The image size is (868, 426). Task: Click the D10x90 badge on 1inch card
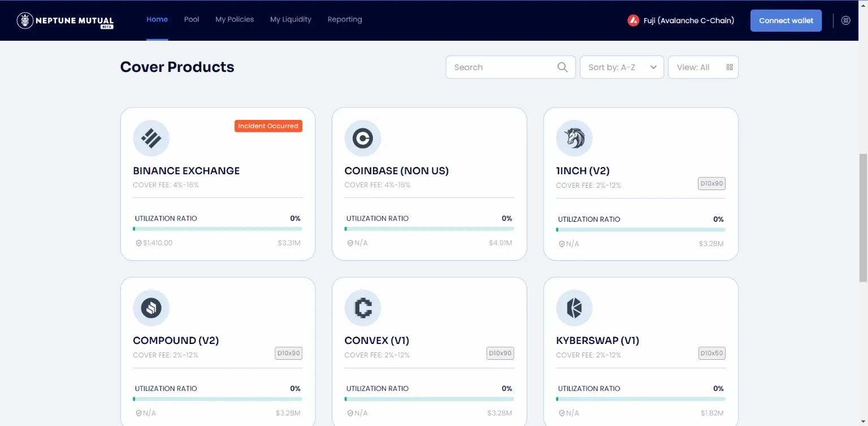[x=711, y=184]
